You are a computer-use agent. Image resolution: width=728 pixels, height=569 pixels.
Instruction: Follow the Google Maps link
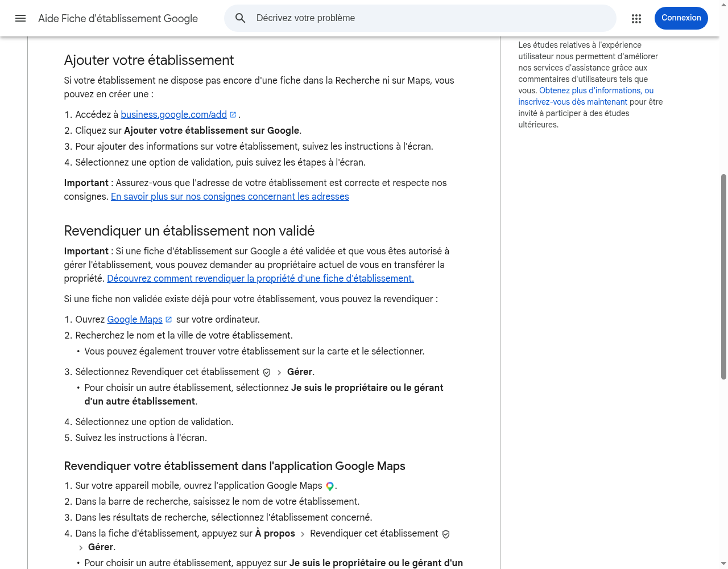(x=135, y=320)
